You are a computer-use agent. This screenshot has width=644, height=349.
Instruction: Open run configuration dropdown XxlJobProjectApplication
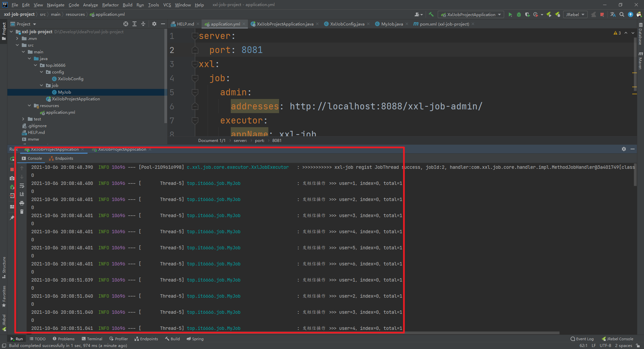[x=471, y=14]
